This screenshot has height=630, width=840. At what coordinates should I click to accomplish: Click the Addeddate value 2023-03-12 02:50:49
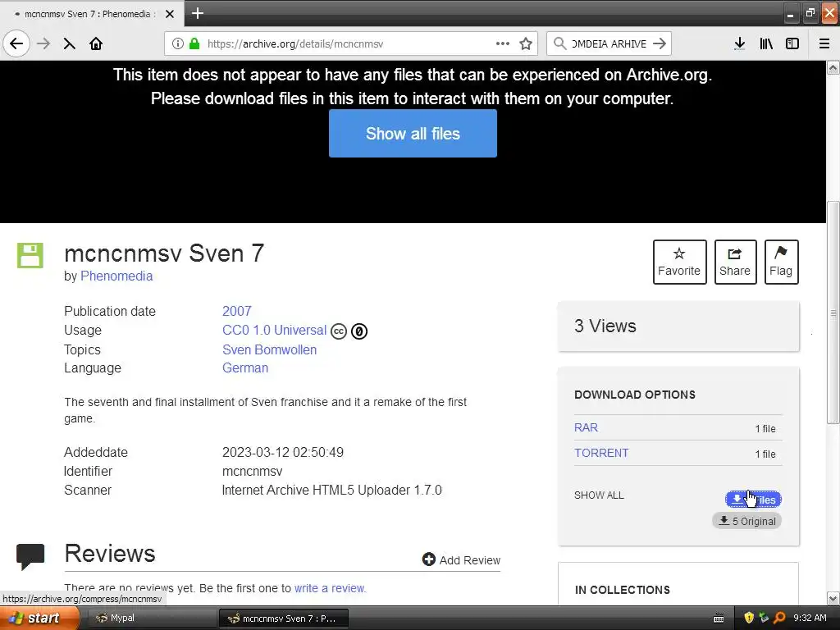pyautogui.click(x=283, y=452)
